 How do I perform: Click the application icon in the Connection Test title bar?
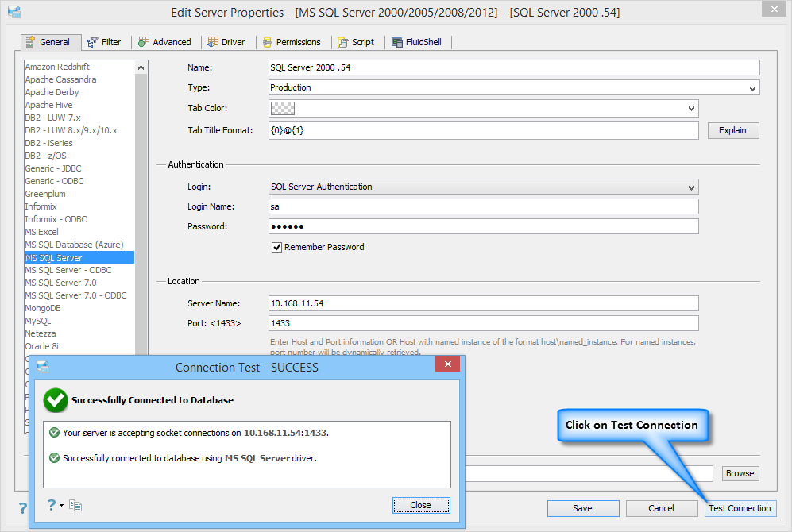point(43,367)
